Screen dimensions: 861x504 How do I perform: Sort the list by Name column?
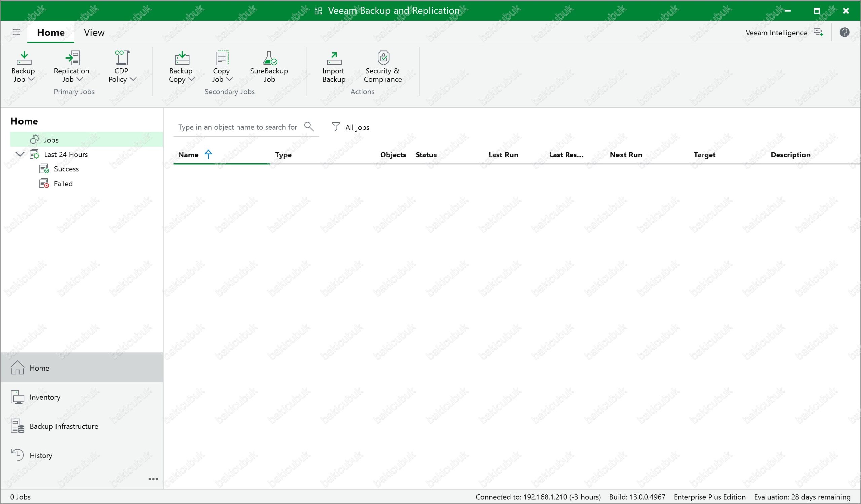pos(188,155)
